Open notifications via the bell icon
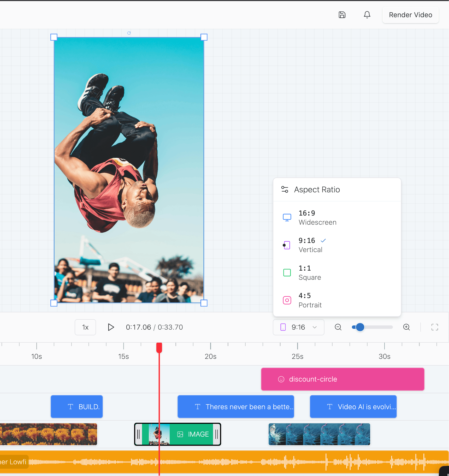Viewport: 449px width, 476px height. [x=367, y=15]
